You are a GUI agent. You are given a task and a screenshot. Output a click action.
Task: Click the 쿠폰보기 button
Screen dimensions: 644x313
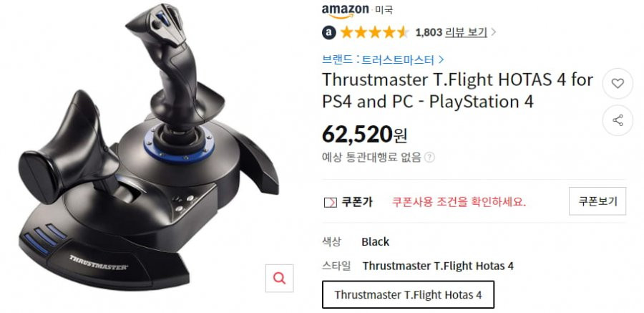point(597,201)
